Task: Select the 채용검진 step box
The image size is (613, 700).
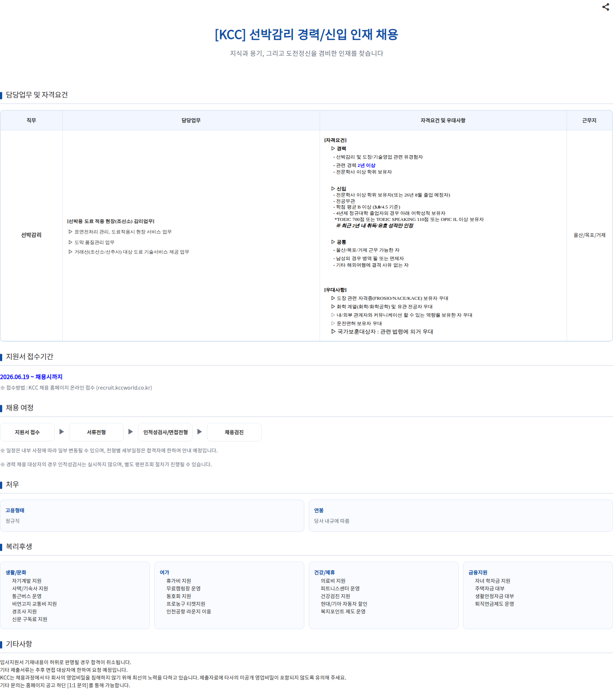Action: [234, 432]
